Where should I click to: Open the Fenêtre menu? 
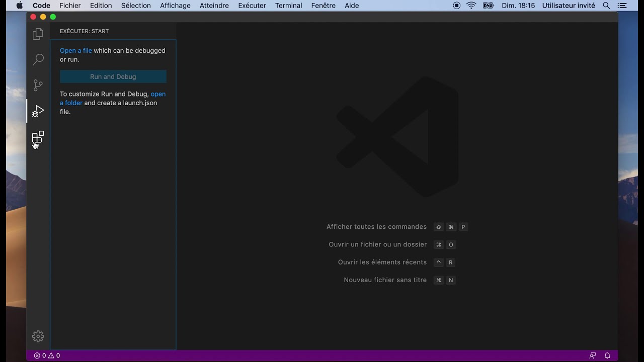(x=324, y=6)
